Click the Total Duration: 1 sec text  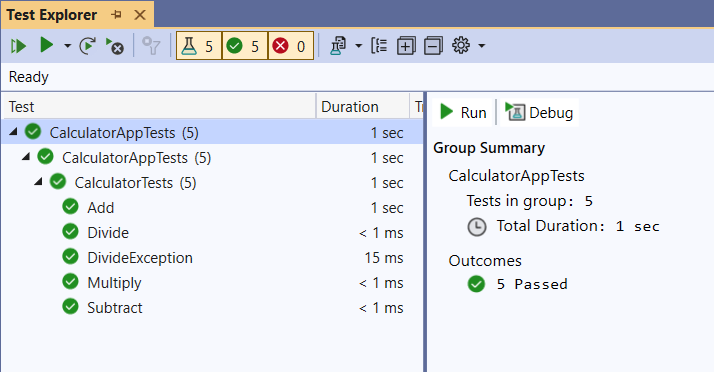coord(578,226)
